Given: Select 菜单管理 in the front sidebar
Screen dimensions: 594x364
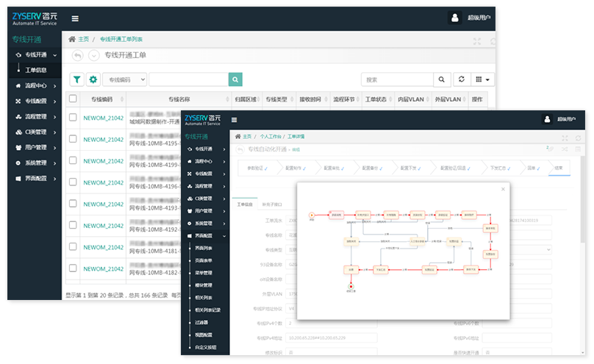Looking at the screenshot, I should (x=203, y=273).
